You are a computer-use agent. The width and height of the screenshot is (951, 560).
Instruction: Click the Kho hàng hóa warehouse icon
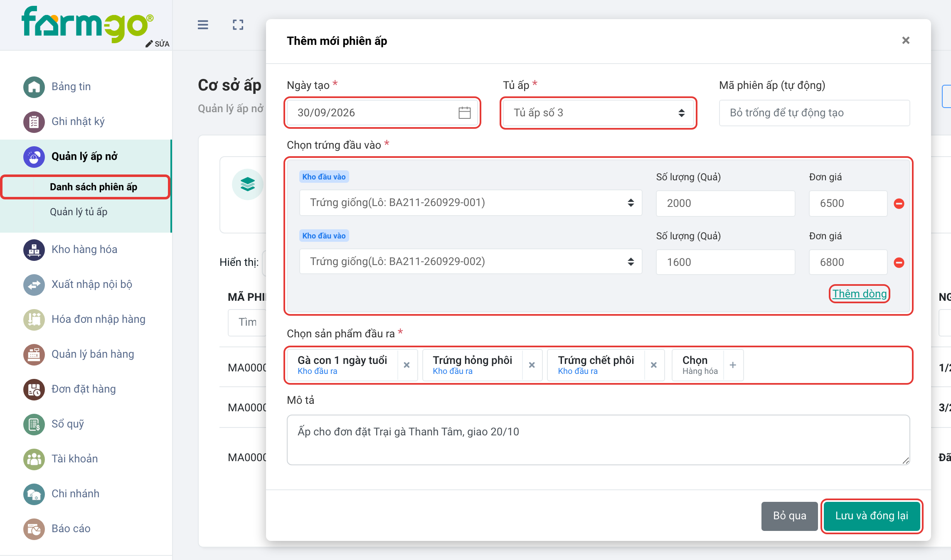[34, 250]
